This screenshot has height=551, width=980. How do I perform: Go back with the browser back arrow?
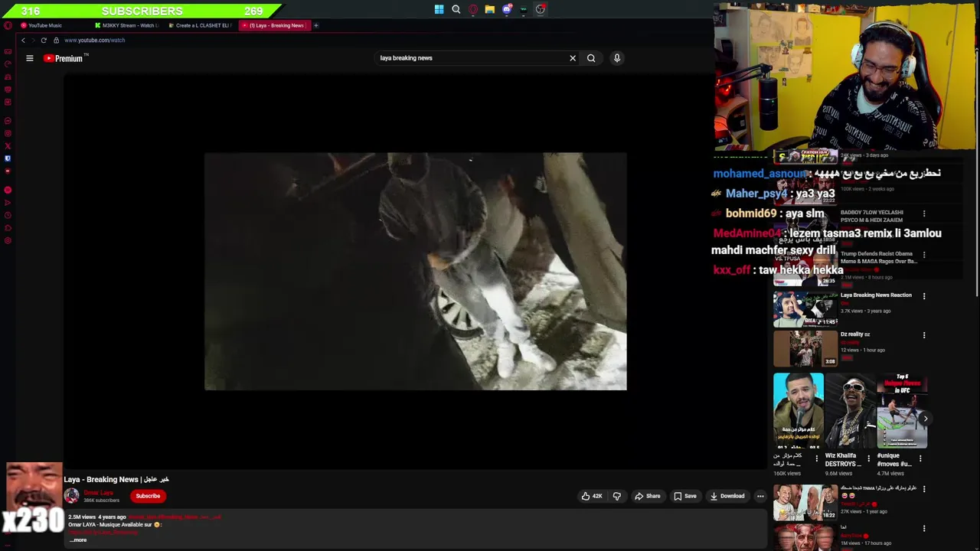click(23, 40)
